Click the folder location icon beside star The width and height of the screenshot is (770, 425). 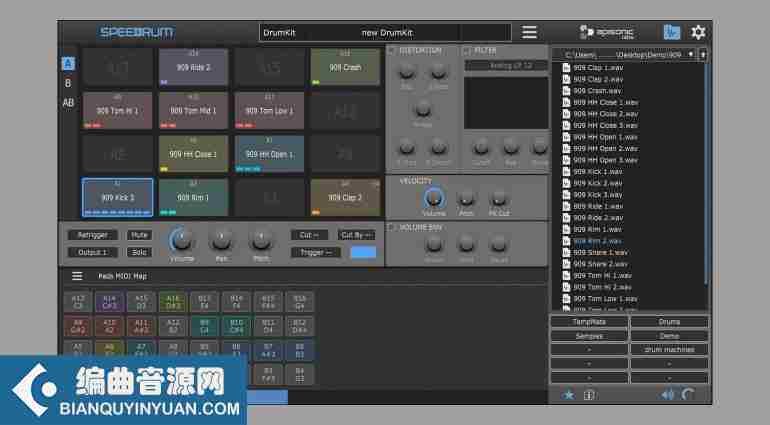589,395
